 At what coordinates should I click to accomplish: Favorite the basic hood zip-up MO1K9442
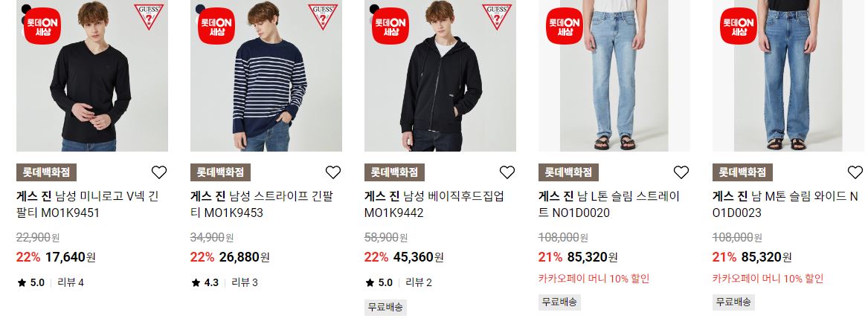(x=507, y=172)
